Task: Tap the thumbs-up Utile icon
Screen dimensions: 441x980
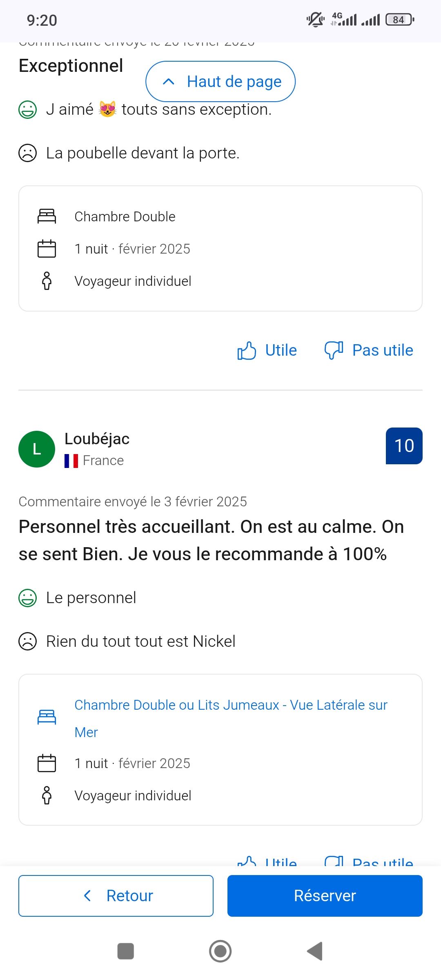Action: coord(247,350)
